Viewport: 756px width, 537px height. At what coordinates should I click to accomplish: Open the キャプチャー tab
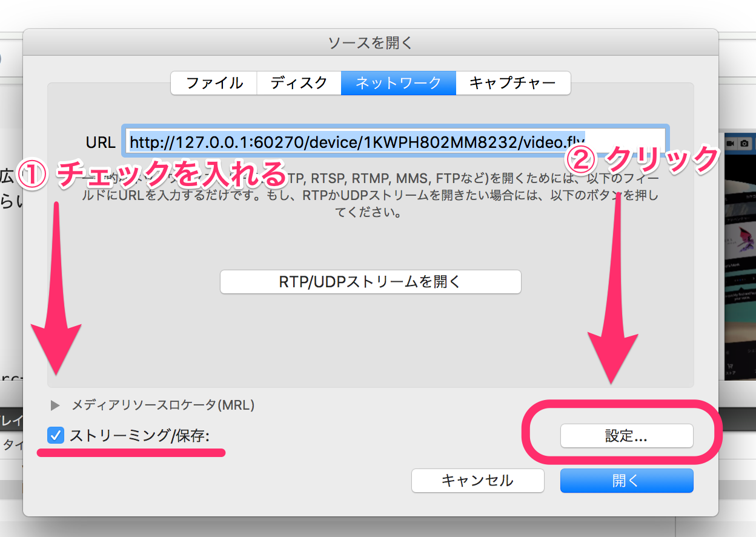[512, 83]
